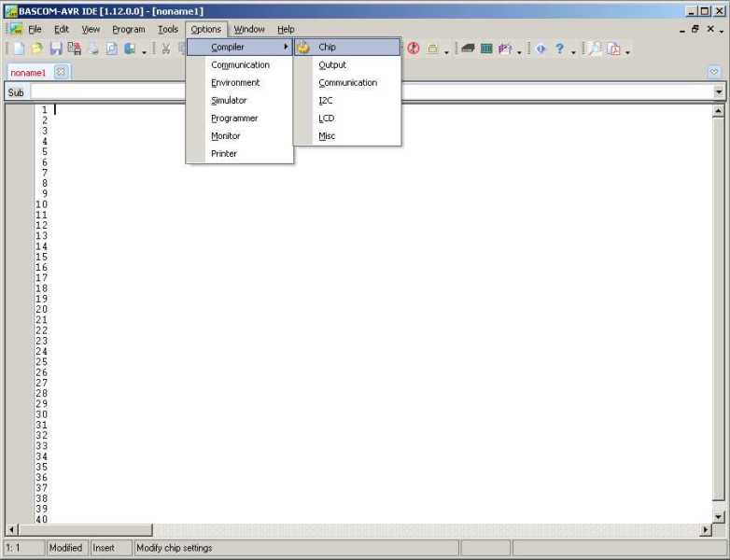Screen dimensions: 730x560
Task: Click the horizontal scrollbar left arrow
Action: (x=12, y=529)
